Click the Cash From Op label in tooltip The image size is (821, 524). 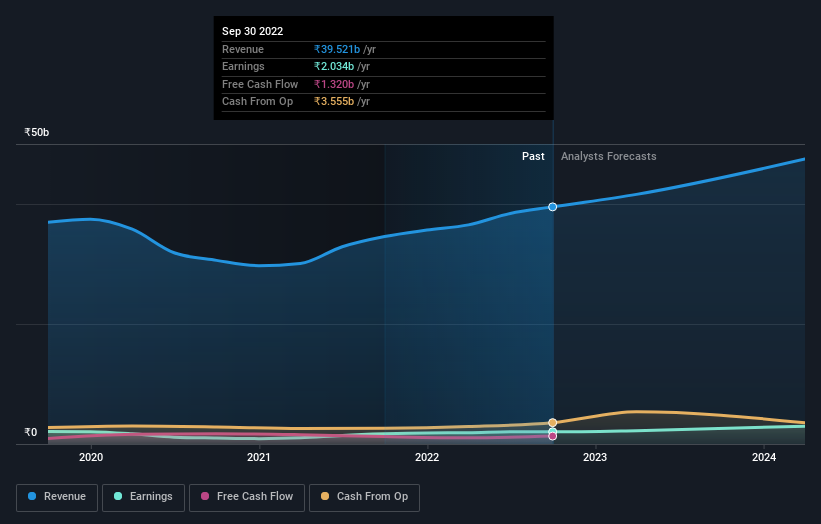coord(257,102)
